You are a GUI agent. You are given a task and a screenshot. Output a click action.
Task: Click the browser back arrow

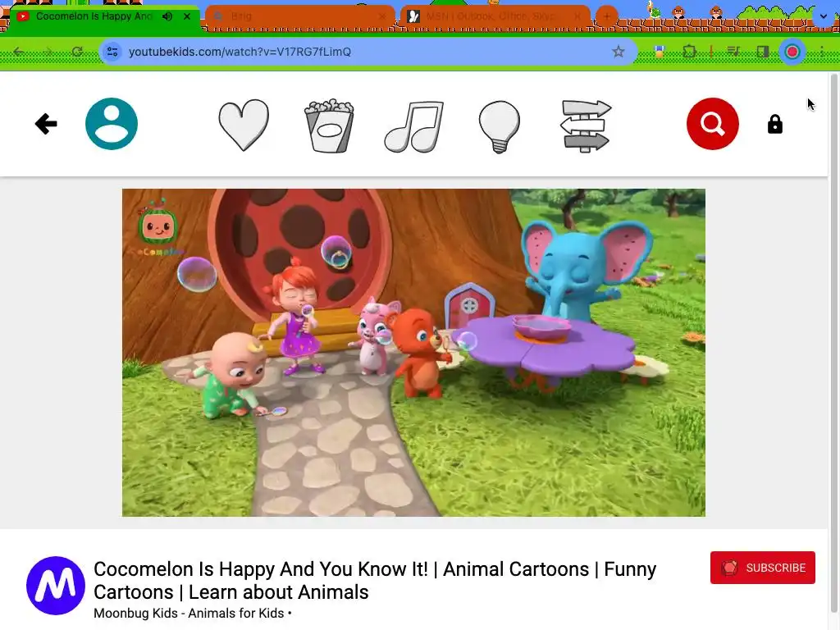19,52
